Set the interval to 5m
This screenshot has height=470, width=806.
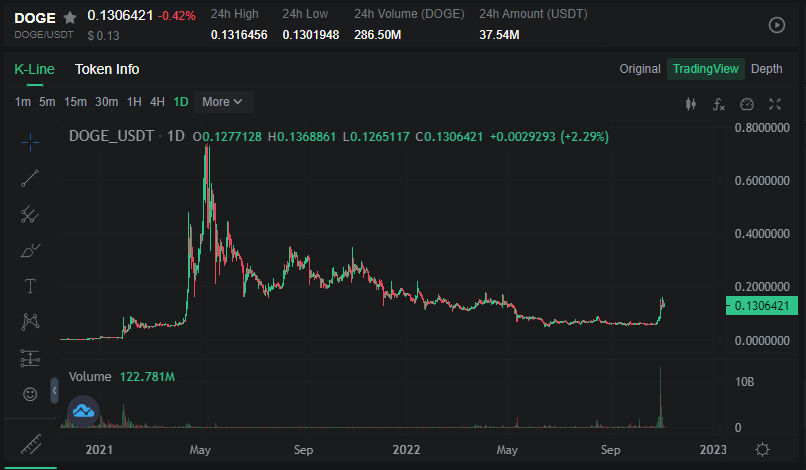pos(47,102)
